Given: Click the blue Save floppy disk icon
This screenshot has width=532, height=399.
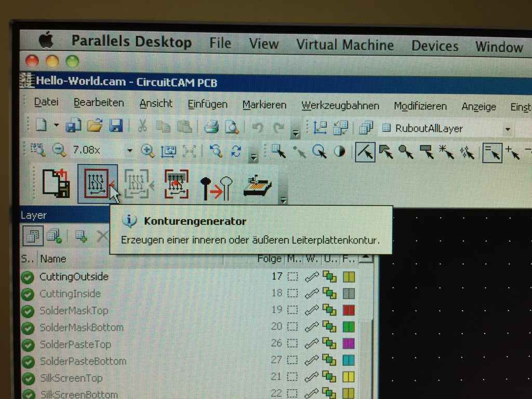Looking at the screenshot, I should coord(116,126).
